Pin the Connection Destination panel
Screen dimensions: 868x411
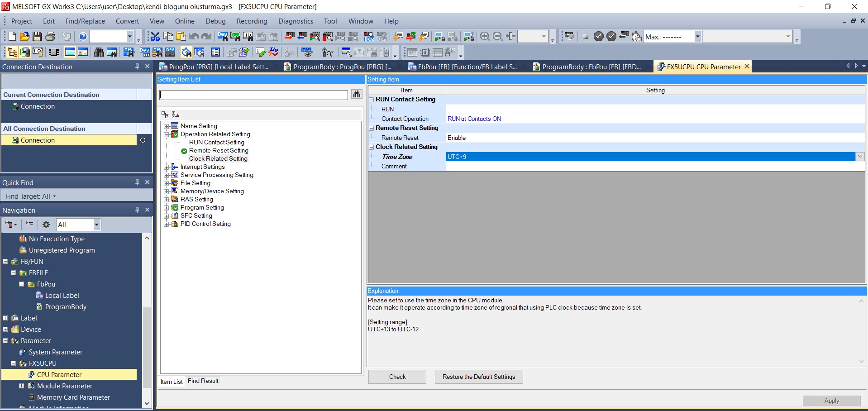point(137,67)
